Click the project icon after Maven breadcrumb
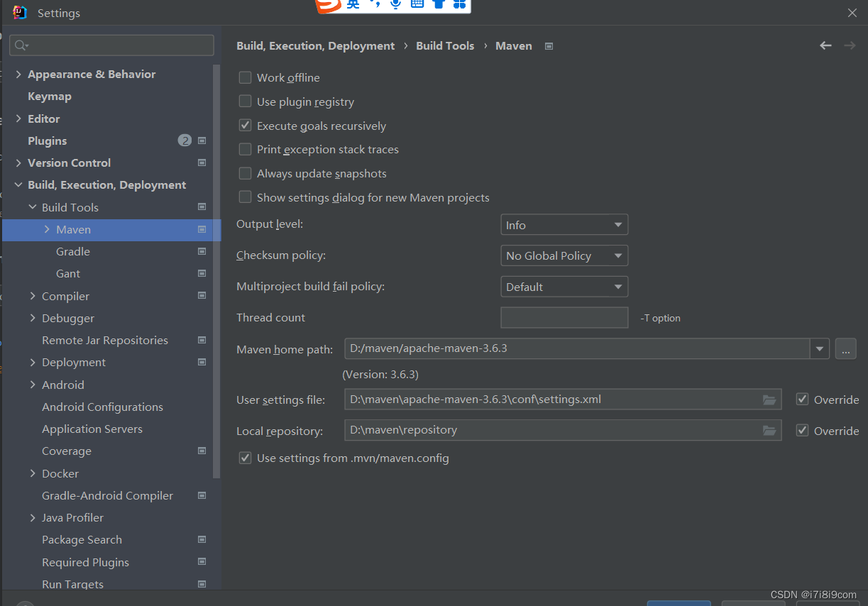868x606 pixels. 549,46
